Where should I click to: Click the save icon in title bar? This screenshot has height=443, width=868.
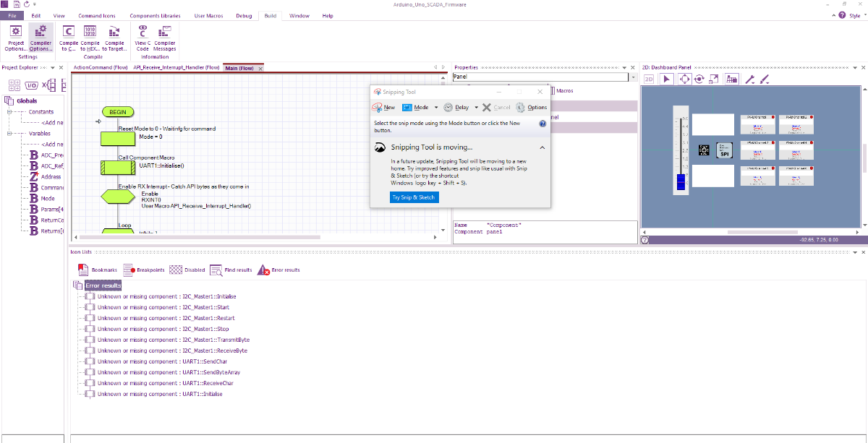(x=16, y=4)
